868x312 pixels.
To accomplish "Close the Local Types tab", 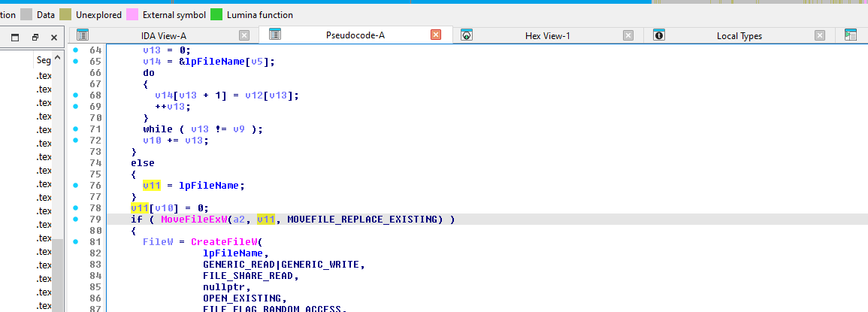I will click(x=820, y=35).
